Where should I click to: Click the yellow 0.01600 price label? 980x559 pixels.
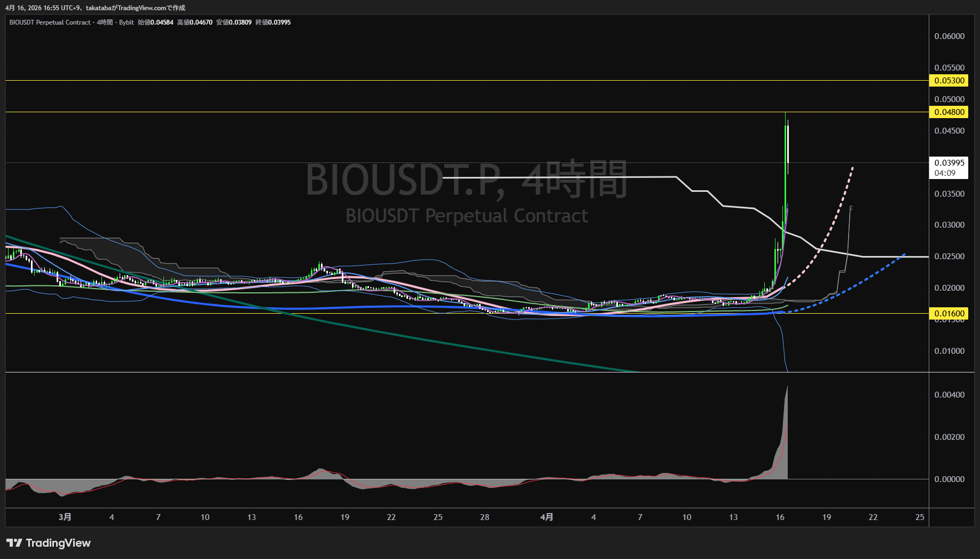click(x=948, y=314)
